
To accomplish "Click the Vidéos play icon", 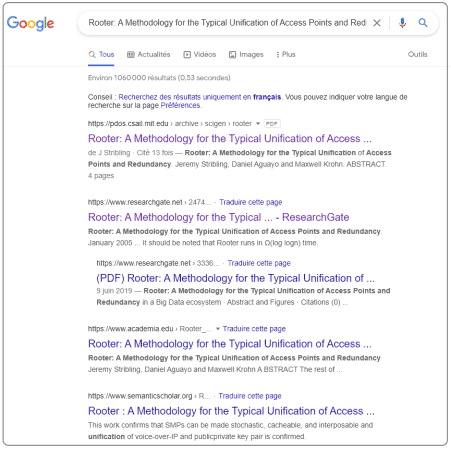I will (x=187, y=55).
